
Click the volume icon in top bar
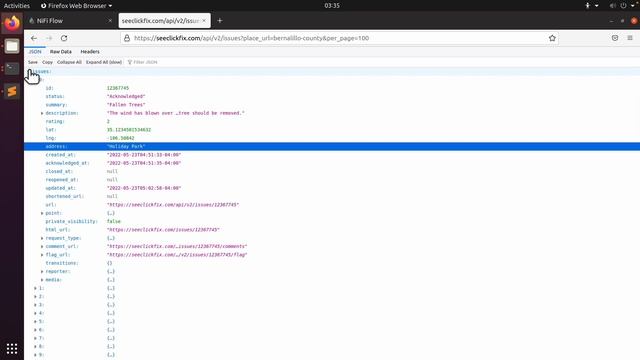point(612,6)
